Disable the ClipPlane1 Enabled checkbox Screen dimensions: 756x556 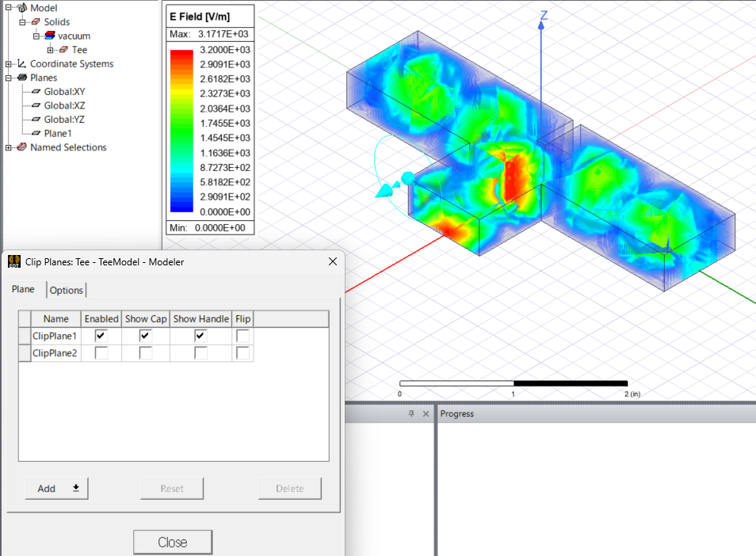(x=101, y=336)
